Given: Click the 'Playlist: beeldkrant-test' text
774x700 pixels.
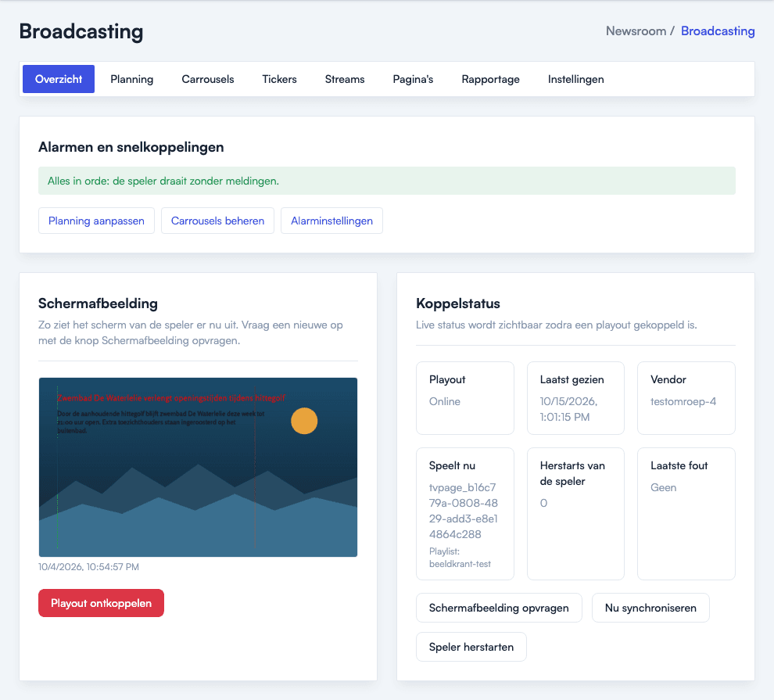Looking at the screenshot, I should pyautogui.click(x=460, y=558).
